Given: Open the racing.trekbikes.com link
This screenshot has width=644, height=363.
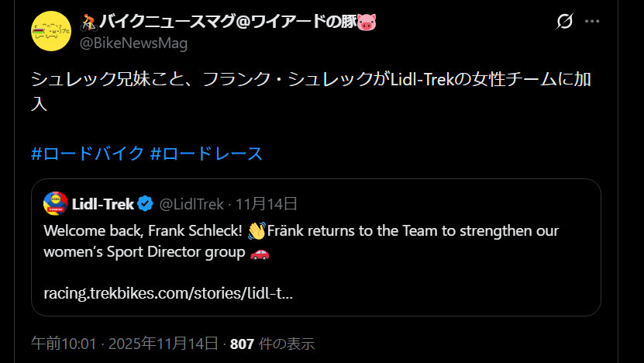Looking at the screenshot, I should tap(168, 293).
